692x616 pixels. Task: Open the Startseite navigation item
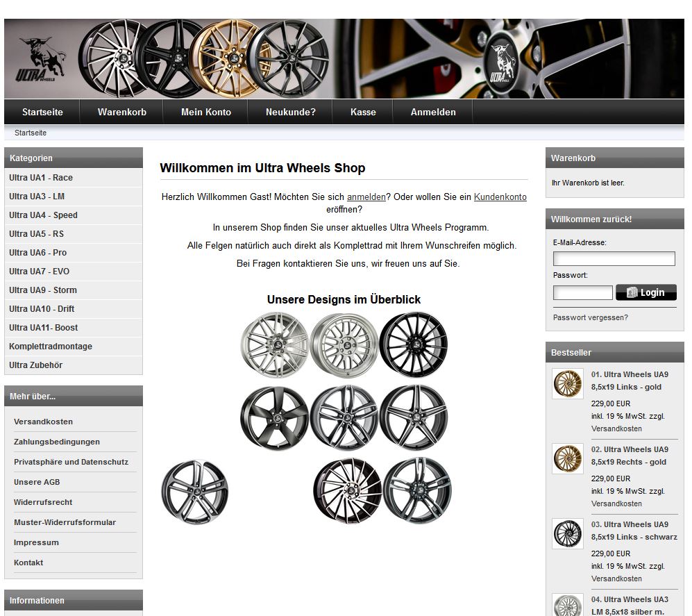(x=42, y=113)
